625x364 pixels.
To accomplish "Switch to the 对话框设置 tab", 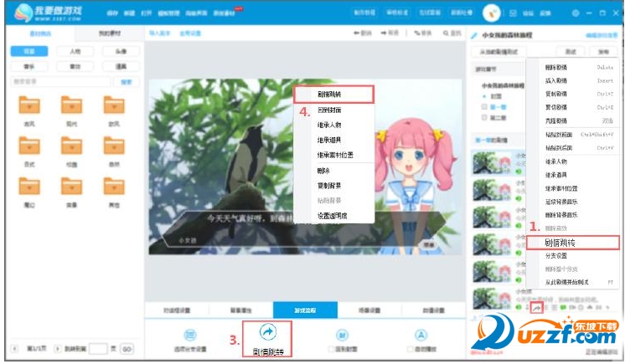I will pos(177,310).
